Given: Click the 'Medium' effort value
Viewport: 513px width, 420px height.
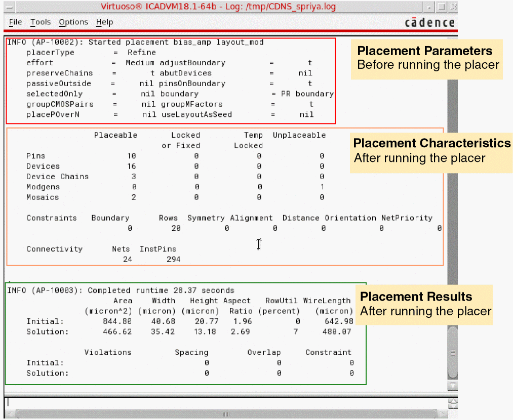Looking at the screenshot, I should (140, 63).
